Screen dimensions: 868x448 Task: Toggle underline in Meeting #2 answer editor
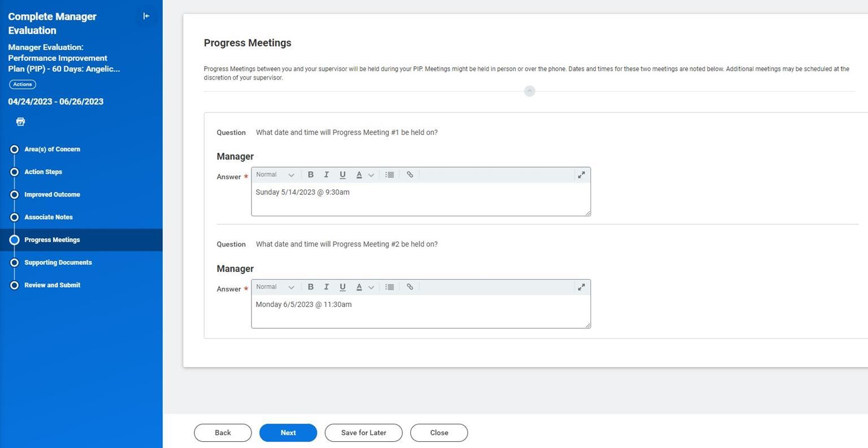point(342,287)
